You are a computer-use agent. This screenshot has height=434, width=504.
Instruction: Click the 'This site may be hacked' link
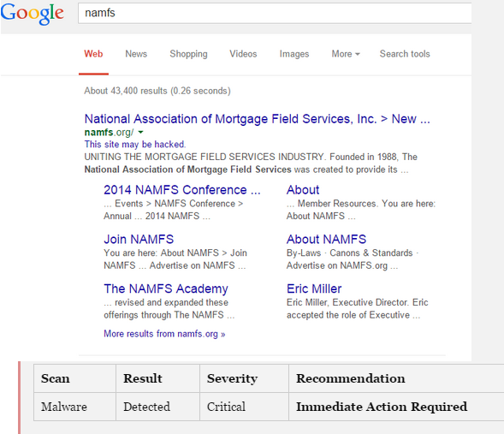click(135, 145)
